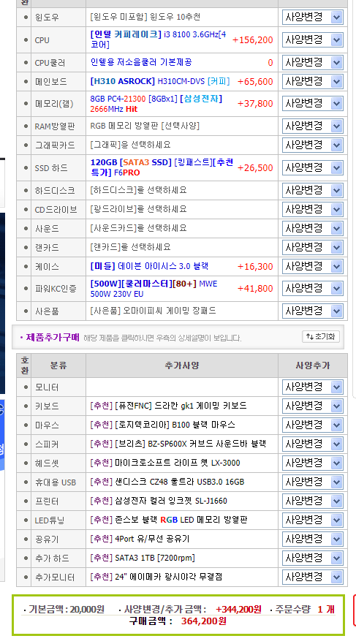Select the 드라칸 gk1 게이밍 키보드 recommendation
The image size is (356, 644).
click(168, 406)
